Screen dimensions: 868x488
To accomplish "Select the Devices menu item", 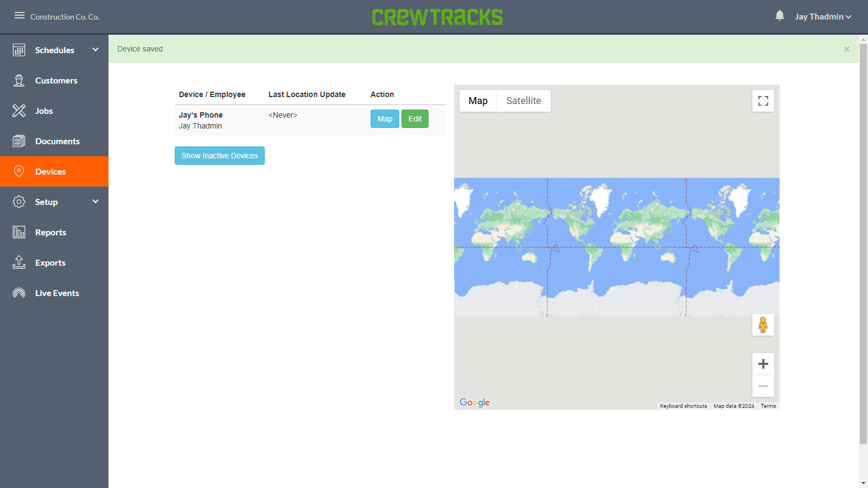I will tap(54, 171).
